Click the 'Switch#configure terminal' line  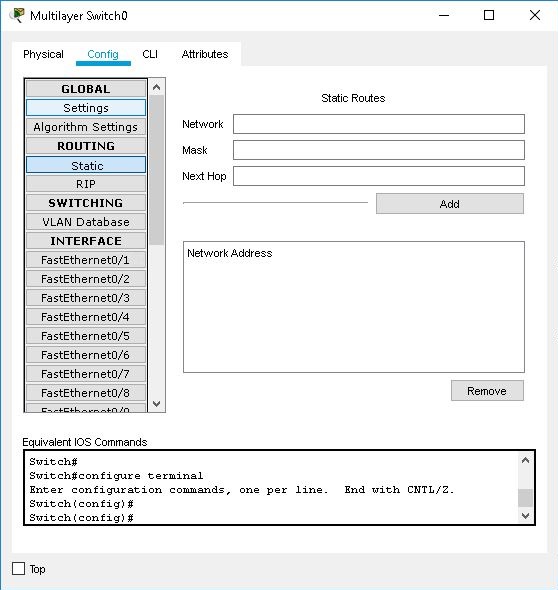[116, 476]
